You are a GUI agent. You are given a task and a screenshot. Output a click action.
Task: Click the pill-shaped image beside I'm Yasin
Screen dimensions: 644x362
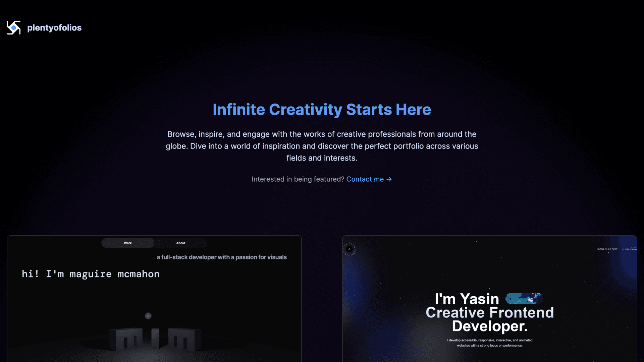click(524, 298)
